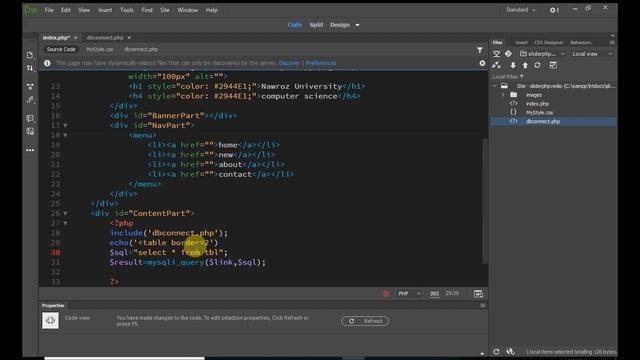Screen dimensions: 640x360
Task: Open the Tools menu
Action: click(127, 10)
